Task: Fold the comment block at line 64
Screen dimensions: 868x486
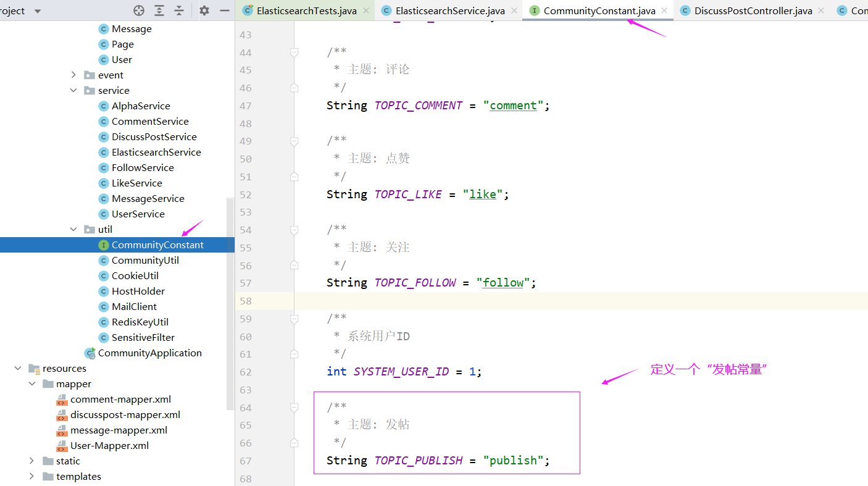Action: click(294, 408)
